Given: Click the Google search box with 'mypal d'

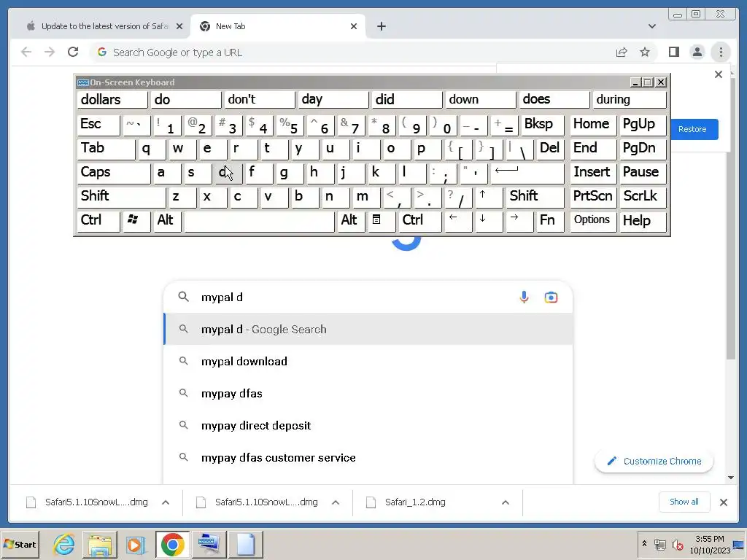Looking at the screenshot, I should click(368, 297).
